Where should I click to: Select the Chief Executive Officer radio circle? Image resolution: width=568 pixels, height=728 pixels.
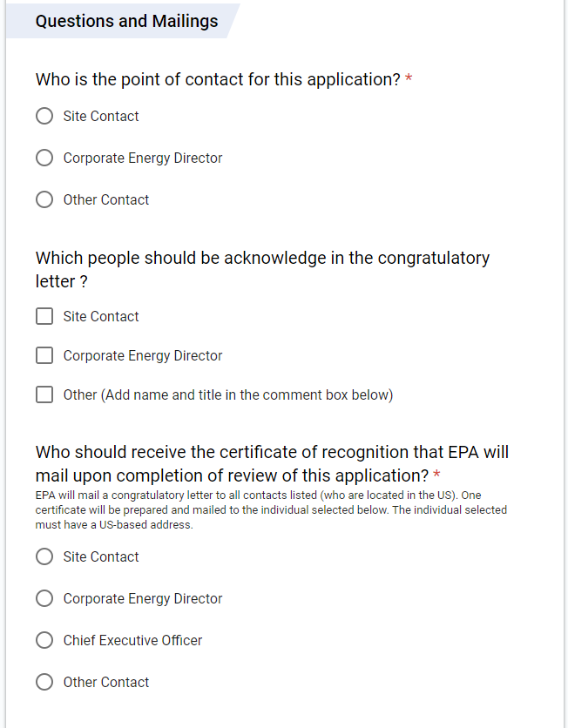coord(44,641)
